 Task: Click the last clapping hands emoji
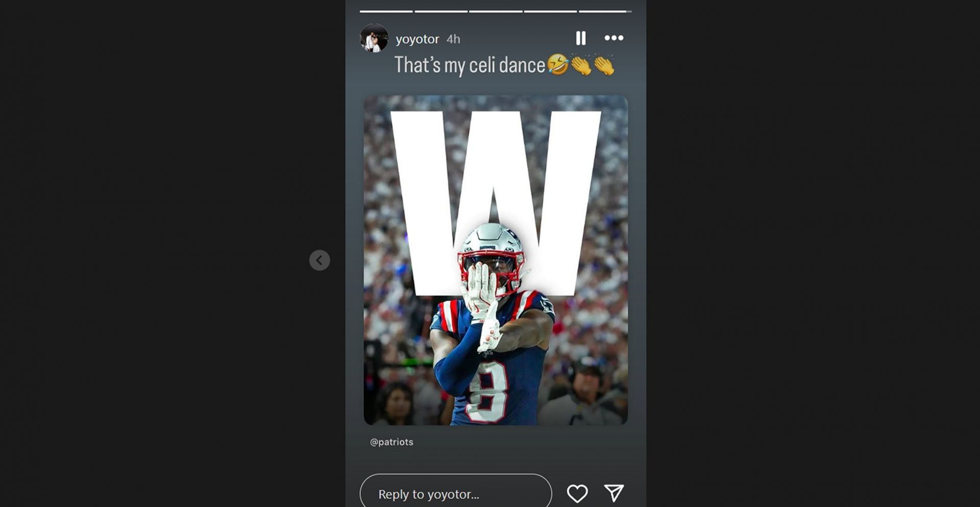click(604, 65)
